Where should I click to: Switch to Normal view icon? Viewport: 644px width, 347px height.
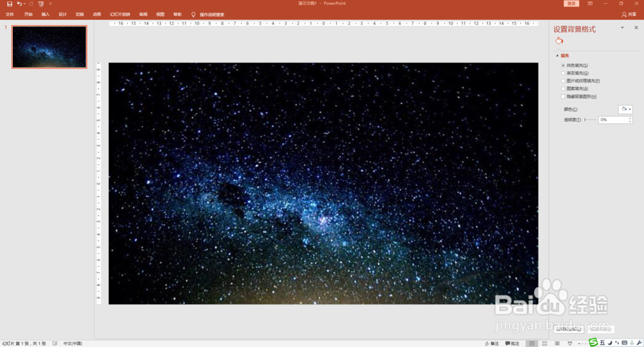pos(532,343)
